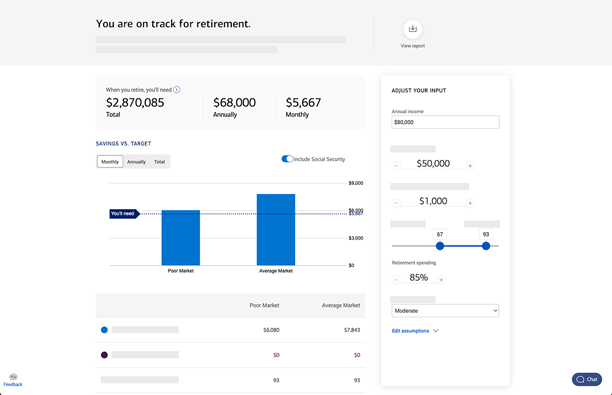Decrease the $50,000 amount with minus
This screenshot has width=612, height=395.
tap(396, 166)
